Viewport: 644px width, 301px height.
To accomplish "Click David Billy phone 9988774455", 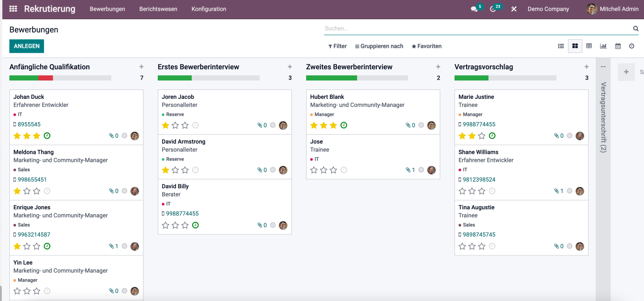I will [182, 214].
